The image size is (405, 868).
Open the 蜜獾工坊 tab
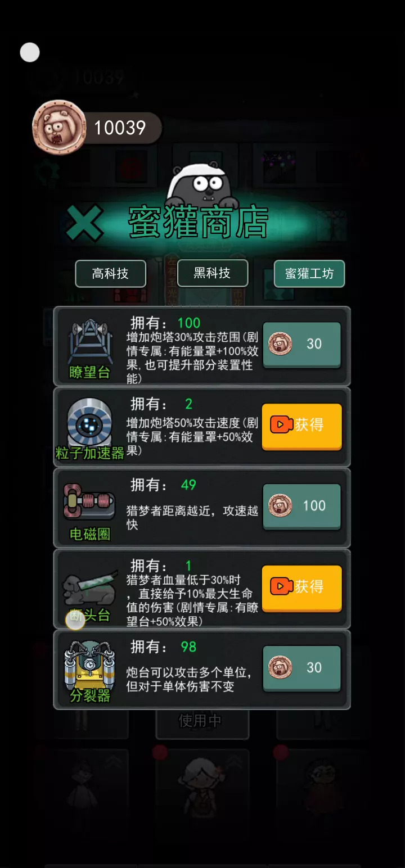[x=309, y=274]
